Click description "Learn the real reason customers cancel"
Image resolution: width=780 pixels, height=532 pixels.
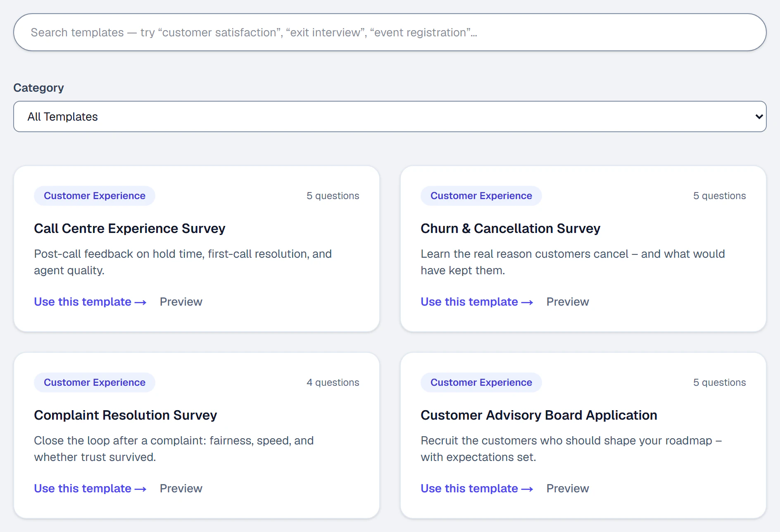point(573,262)
